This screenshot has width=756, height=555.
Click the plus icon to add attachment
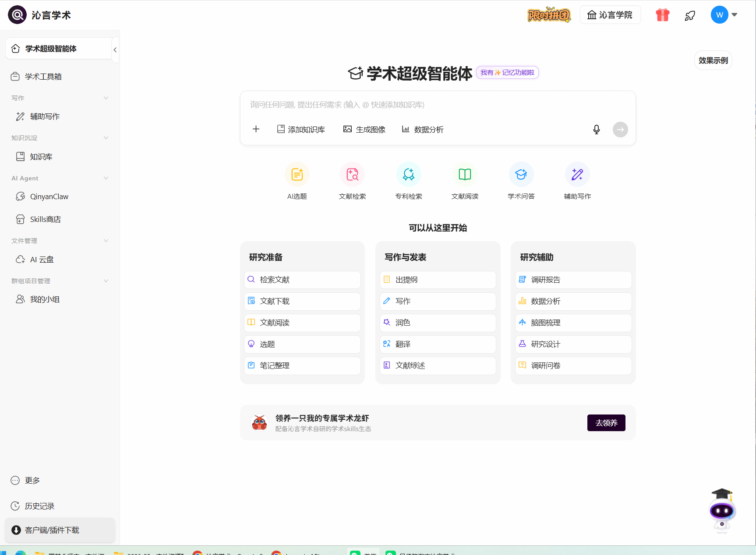click(x=256, y=129)
